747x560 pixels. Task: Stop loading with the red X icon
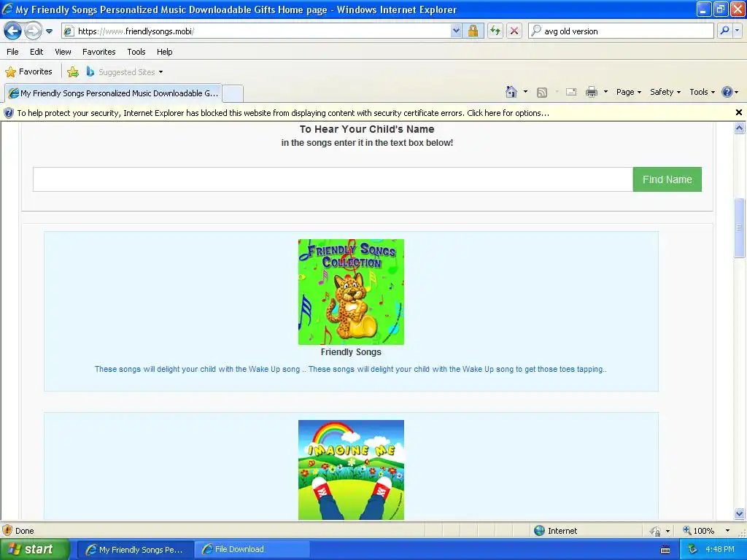(x=514, y=31)
